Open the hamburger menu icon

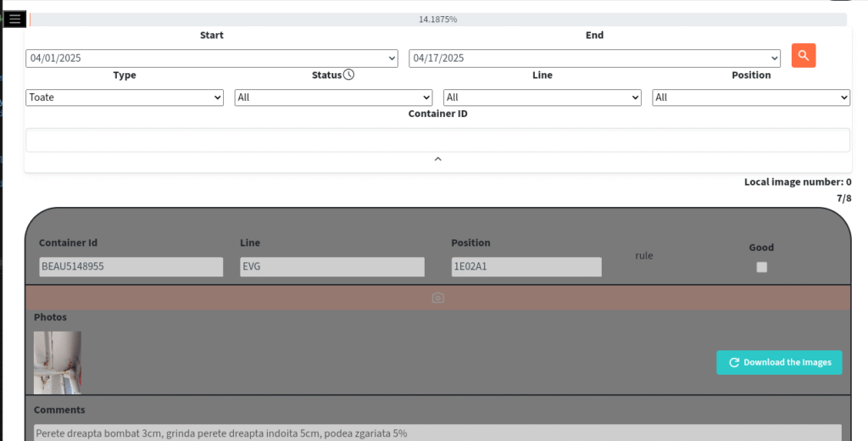(14, 19)
